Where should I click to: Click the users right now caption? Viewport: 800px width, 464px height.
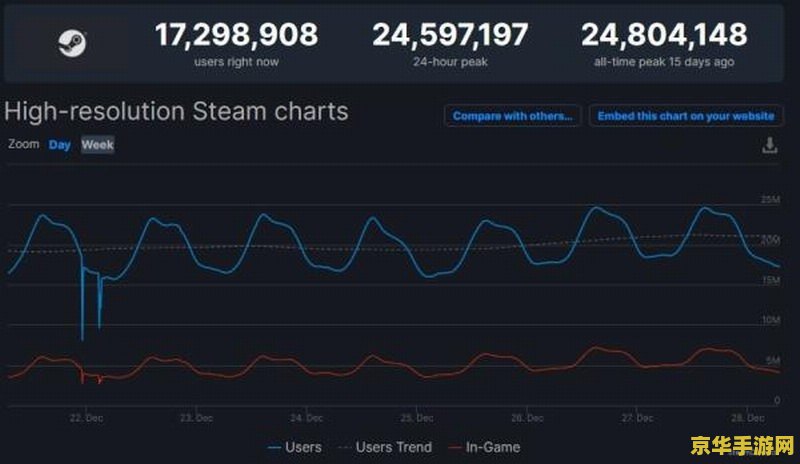pos(236,62)
